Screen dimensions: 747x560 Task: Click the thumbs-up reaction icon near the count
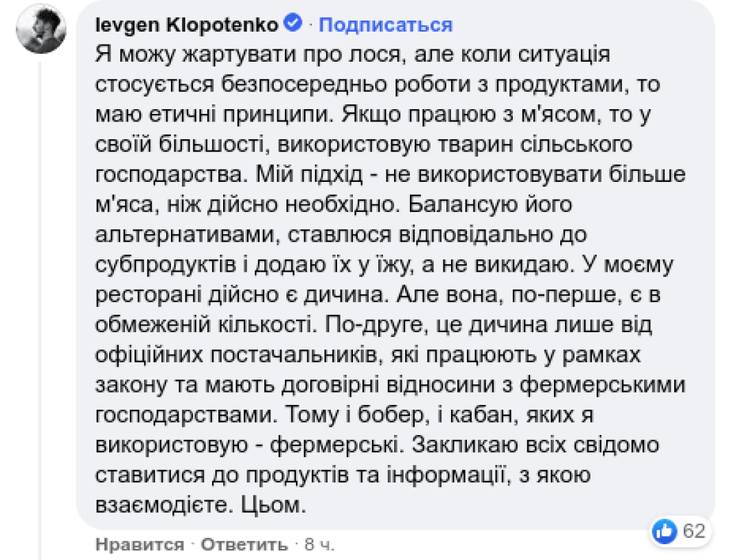pyautogui.click(x=663, y=531)
